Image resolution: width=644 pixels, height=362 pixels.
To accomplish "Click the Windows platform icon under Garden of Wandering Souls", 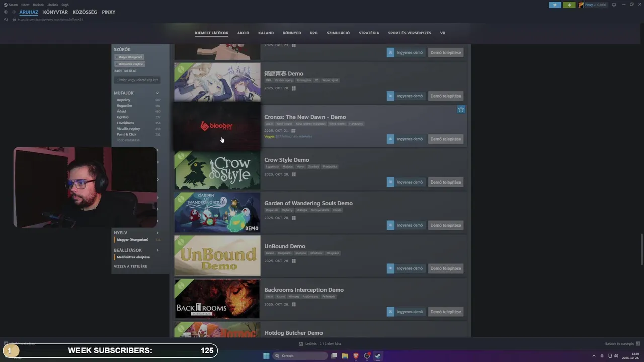I will click(294, 218).
